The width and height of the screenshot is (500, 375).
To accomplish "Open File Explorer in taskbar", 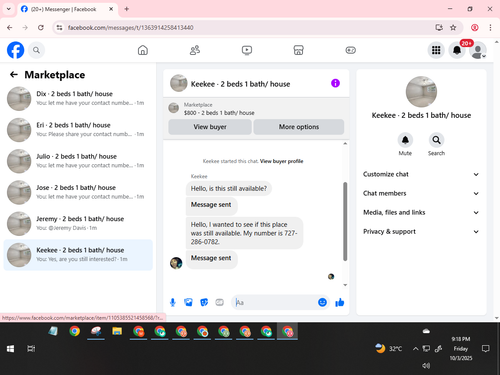I will (117, 331).
